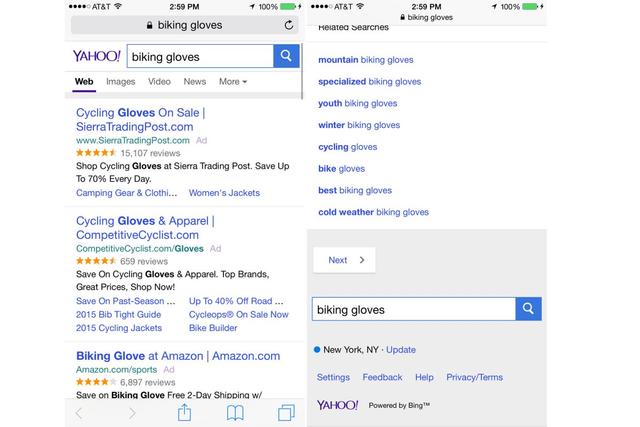Screen dimensions: 640x427
Task: Click Next page button with chevron
Action: click(x=344, y=260)
